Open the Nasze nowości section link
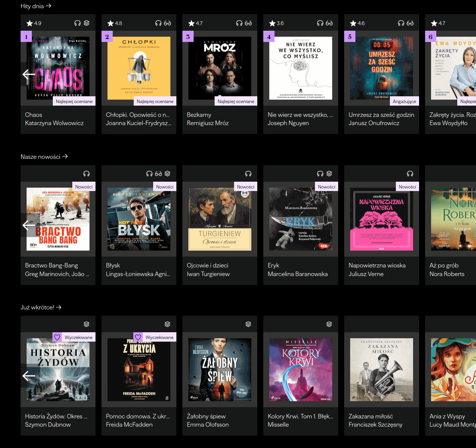Screen dimensions: 476x448 click(x=44, y=157)
